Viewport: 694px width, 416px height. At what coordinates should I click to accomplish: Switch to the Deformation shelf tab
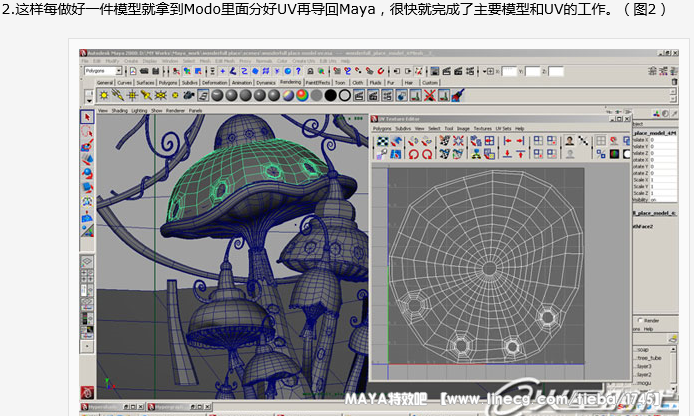click(215, 83)
